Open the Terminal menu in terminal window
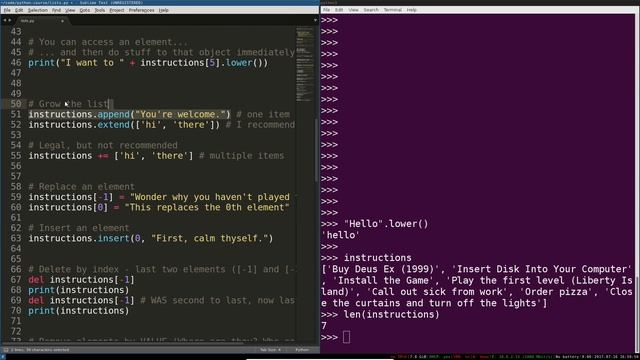Screen dimensions: 640x360 click(393, 10)
